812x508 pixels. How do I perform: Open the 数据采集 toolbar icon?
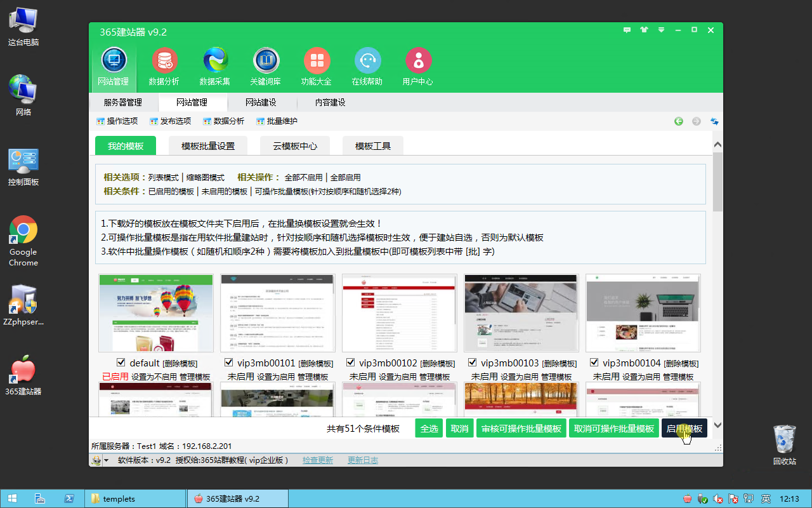[x=215, y=67]
